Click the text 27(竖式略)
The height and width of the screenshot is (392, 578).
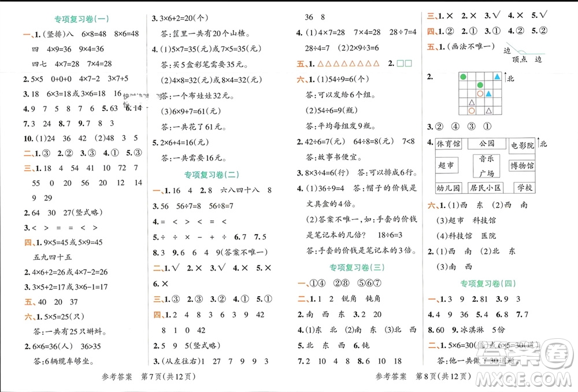(x=83, y=212)
